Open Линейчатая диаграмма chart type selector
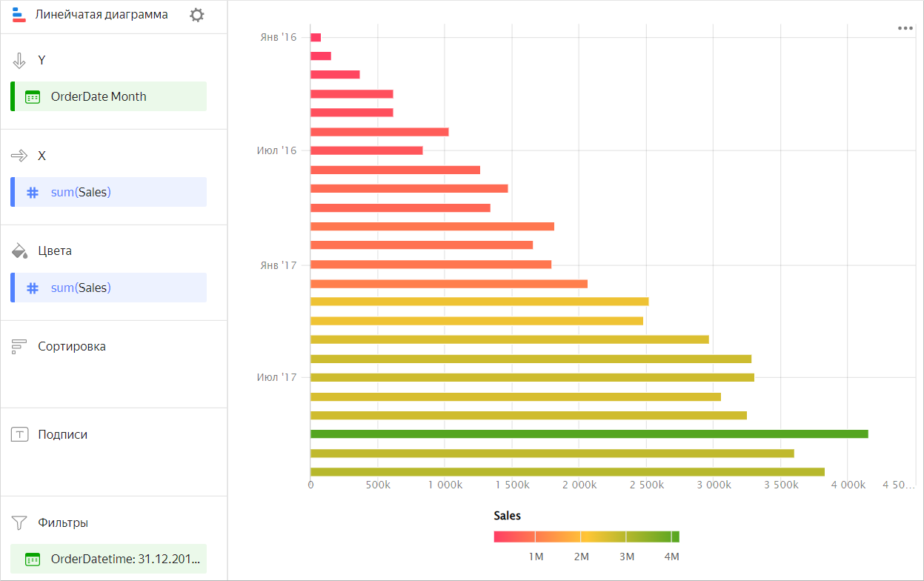The height and width of the screenshot is (581, 924). [x=102, y=15]
